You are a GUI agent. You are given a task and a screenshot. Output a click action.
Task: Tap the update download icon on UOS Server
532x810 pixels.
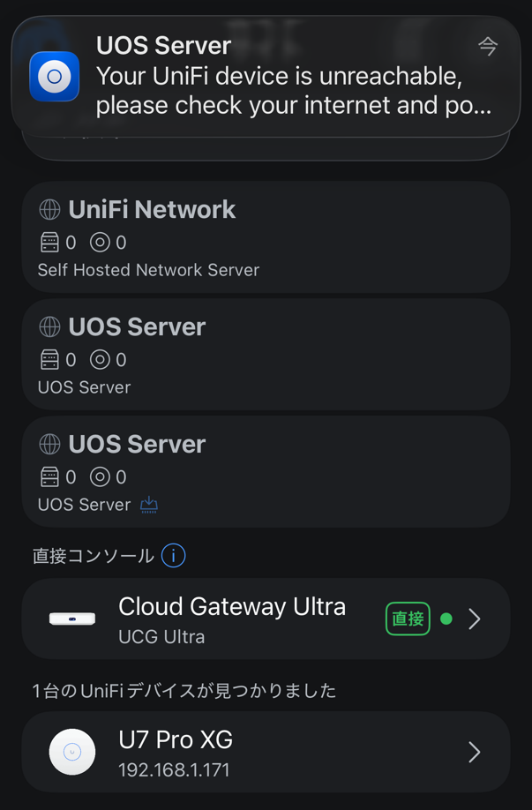[149, 504]
